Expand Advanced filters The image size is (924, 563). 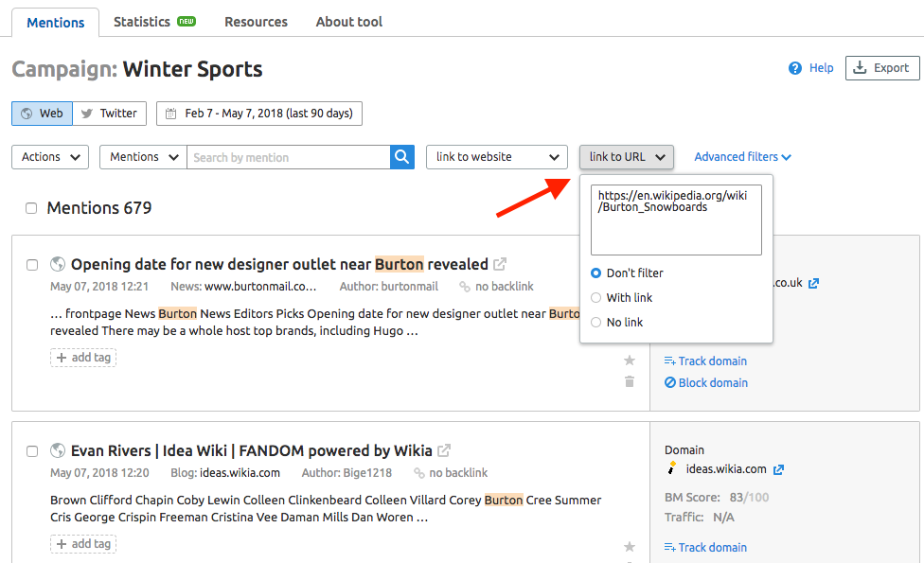(x=742, y=157)
